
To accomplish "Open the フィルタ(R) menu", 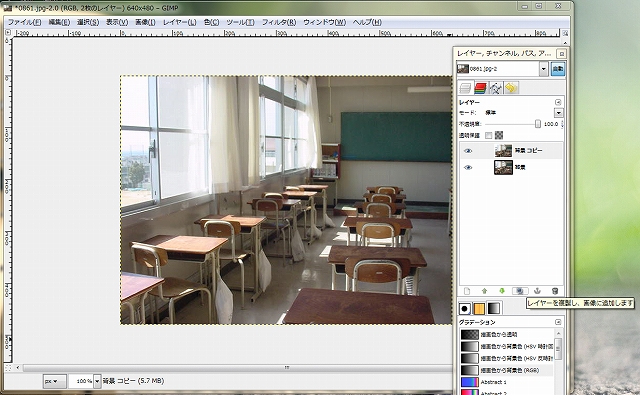I will (279, 22).
